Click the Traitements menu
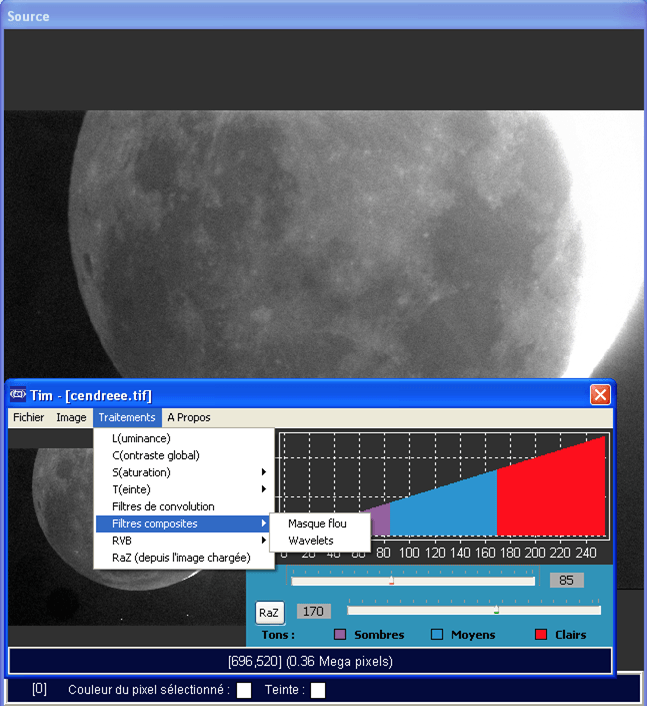 point(127,417)
